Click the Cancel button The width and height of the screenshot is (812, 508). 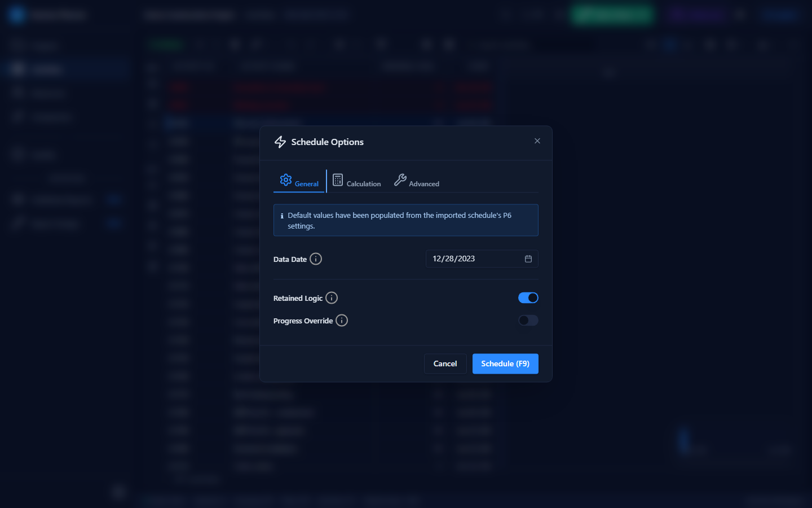tap(445, 364)
